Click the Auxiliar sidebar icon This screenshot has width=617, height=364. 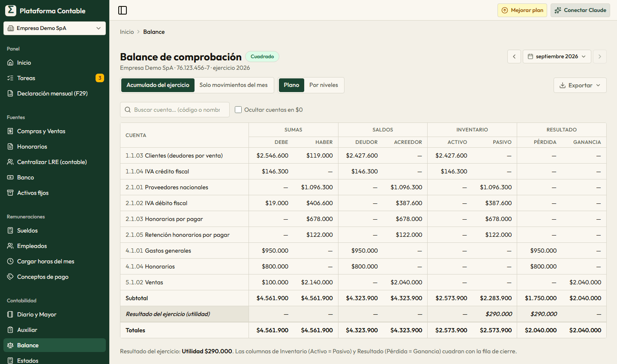[x=10, y=330]
